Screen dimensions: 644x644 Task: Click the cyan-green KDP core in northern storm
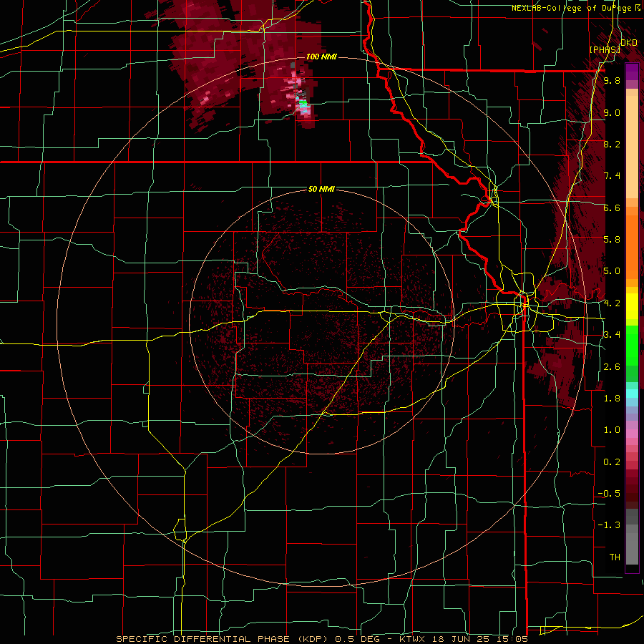303,104
